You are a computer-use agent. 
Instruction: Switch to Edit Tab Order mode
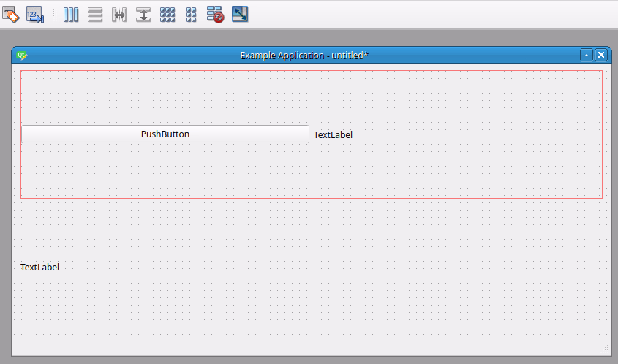[35, 15]
